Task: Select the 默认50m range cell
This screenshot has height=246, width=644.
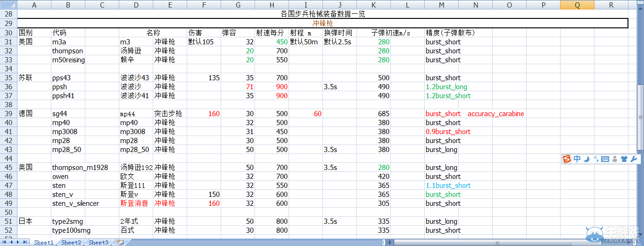Action: click(305, 42)
